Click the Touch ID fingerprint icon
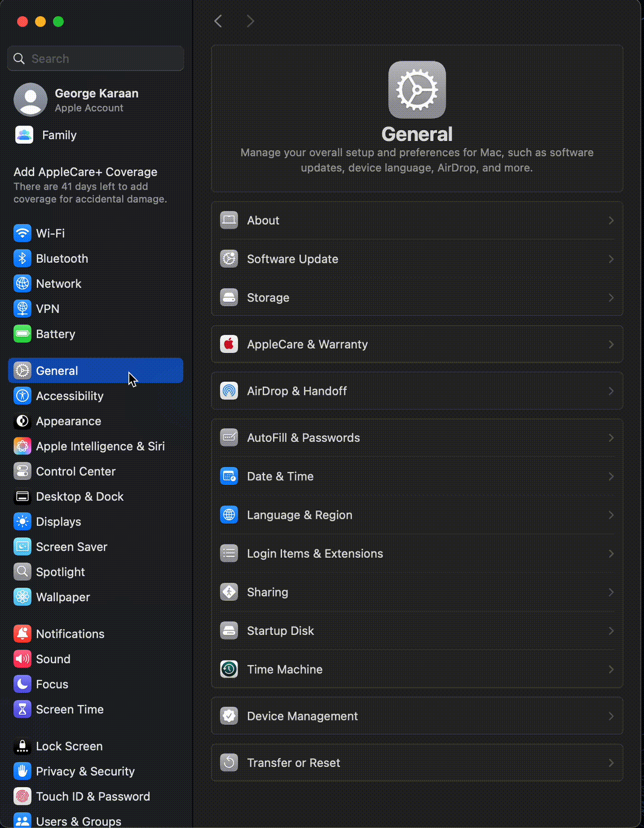The image size is (644, 828). (x=22, y=797)
